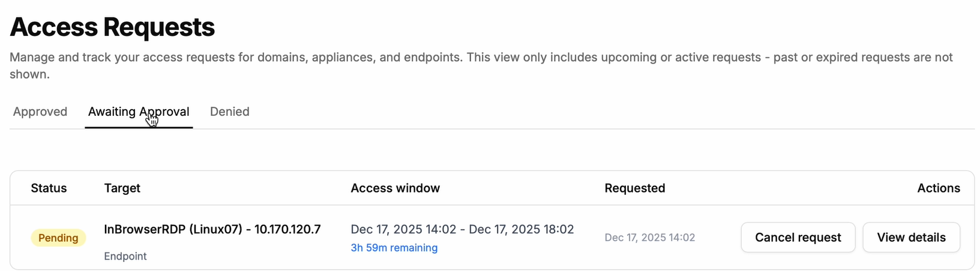Switch to the Approved tab
980x271 pixels.
click(x=40, y=112)
